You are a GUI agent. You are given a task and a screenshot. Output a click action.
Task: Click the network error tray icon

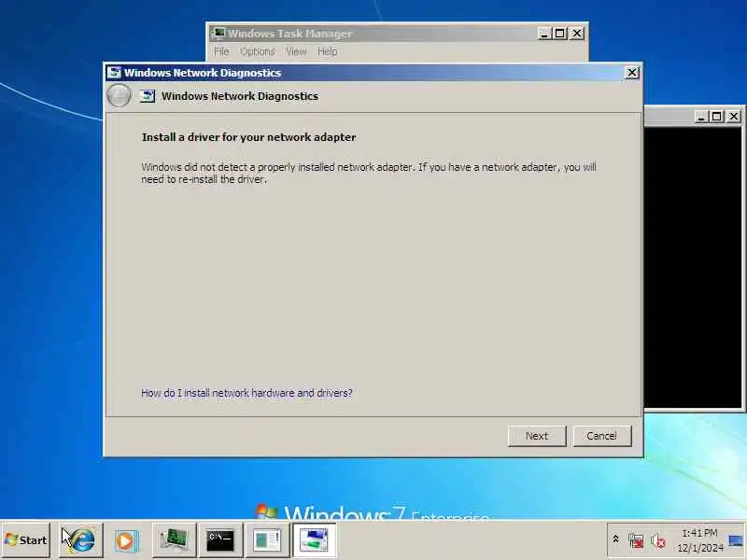[x=636, y=540]
